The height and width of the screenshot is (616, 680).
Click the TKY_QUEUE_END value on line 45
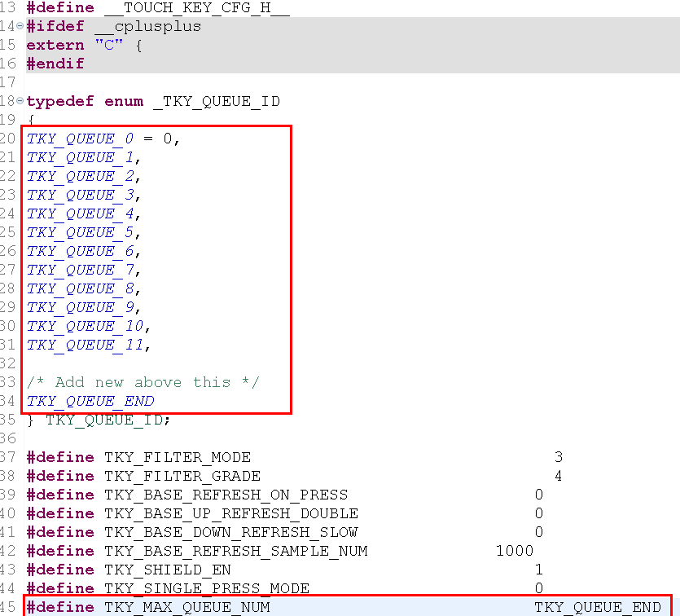click(x=597, y=607)
